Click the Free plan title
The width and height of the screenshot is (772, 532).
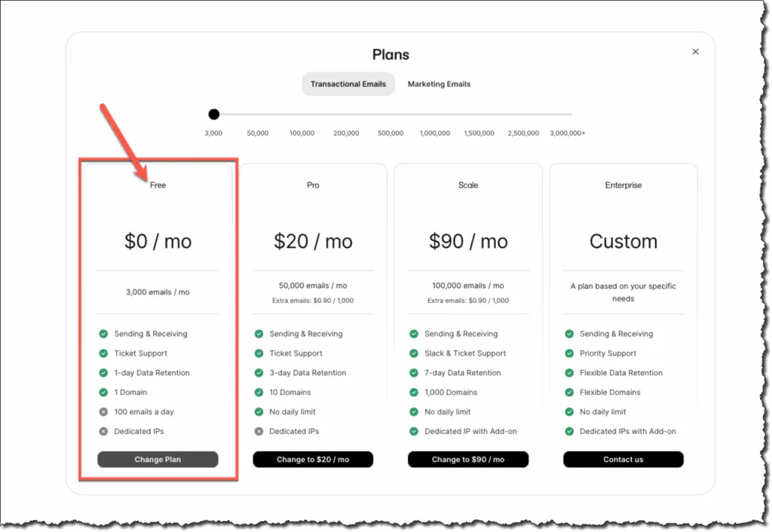tap(158, 185)
